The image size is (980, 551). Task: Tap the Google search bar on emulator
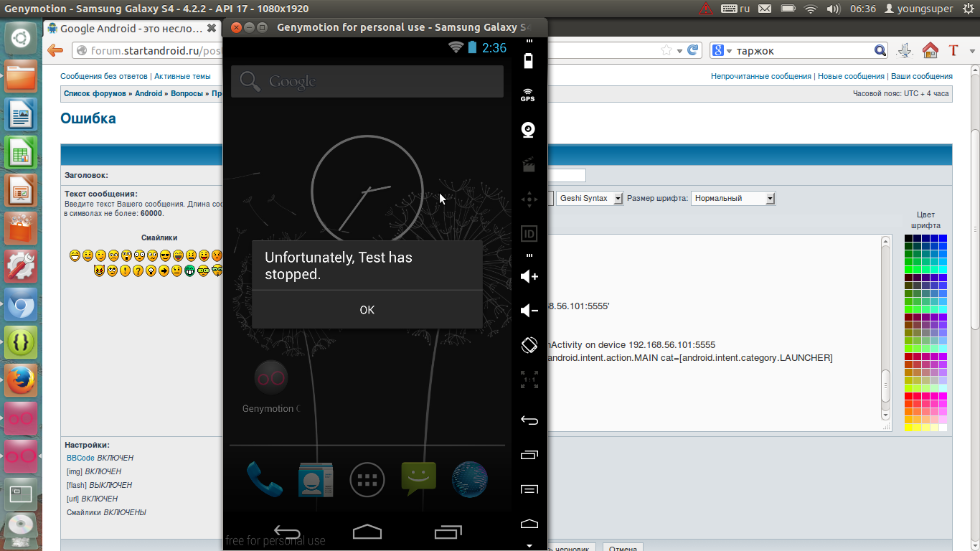coord(367,82)
